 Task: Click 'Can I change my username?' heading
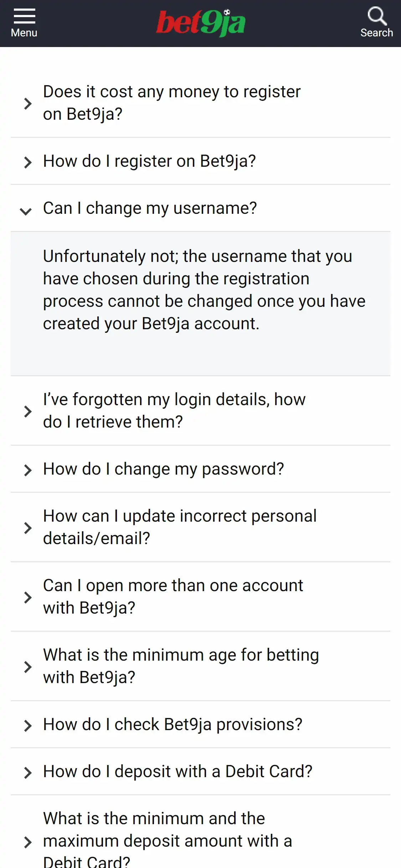click(x=150, y=208)
